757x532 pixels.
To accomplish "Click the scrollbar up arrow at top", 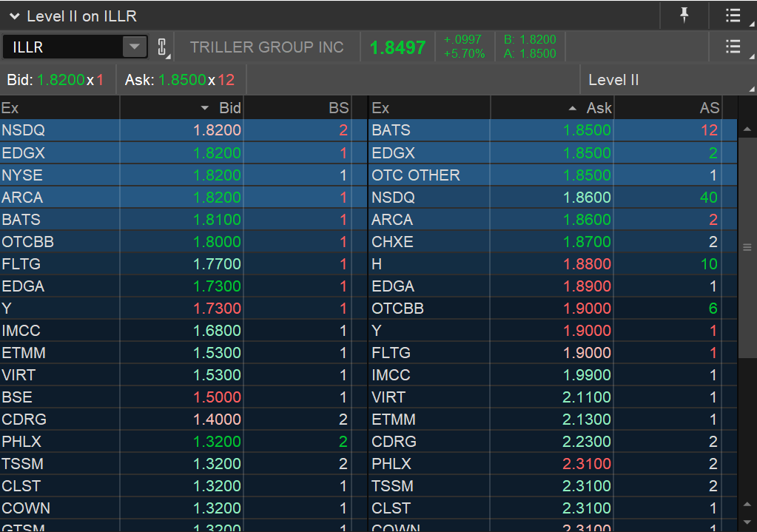I will tap(747, 129).
